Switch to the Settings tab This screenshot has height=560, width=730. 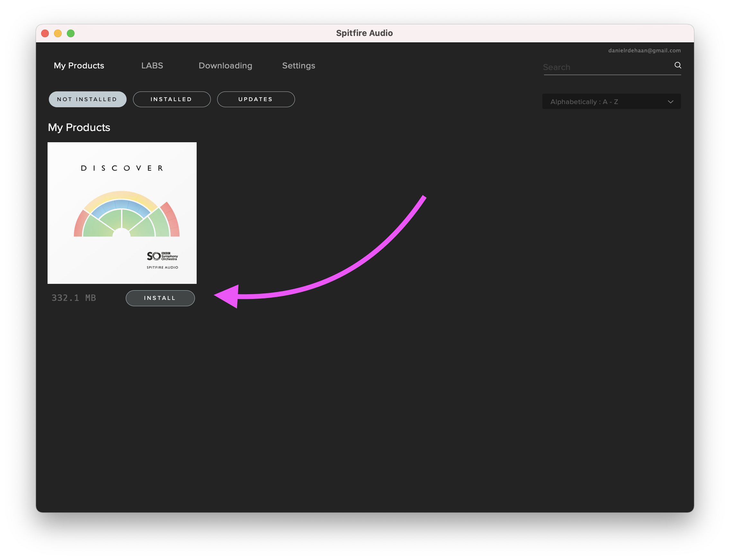tap(298, 66)
